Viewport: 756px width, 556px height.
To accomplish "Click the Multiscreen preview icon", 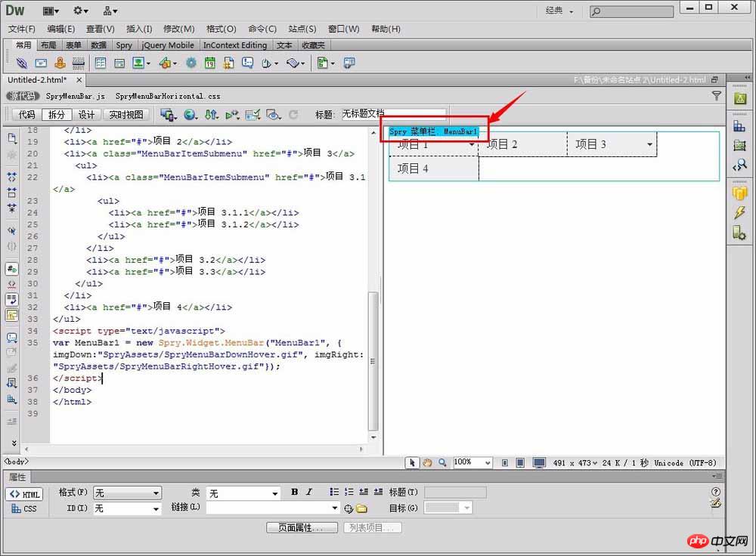I will [x=168, y=115].
